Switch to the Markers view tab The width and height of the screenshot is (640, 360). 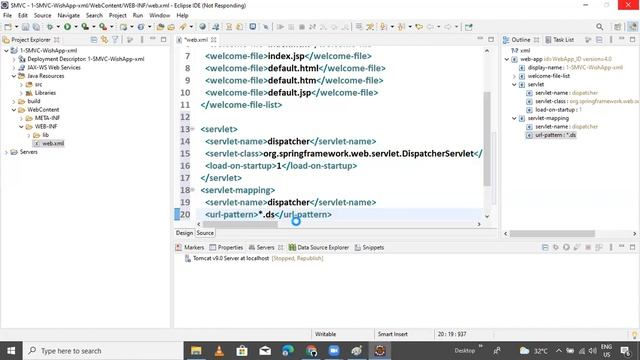pyautogui.click(x=190, y=247)
